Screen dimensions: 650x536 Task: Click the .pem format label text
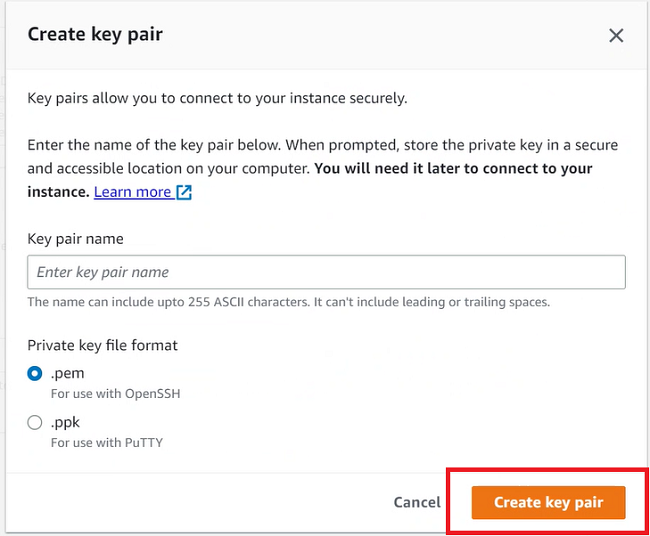click(x=68, y=373)
